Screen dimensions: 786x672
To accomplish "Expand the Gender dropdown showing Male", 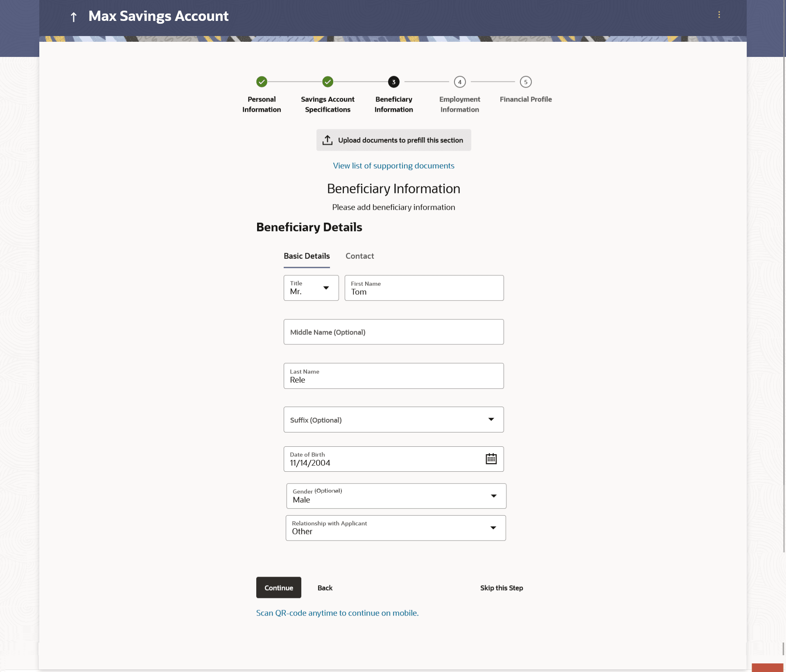I will coord(493,496).
